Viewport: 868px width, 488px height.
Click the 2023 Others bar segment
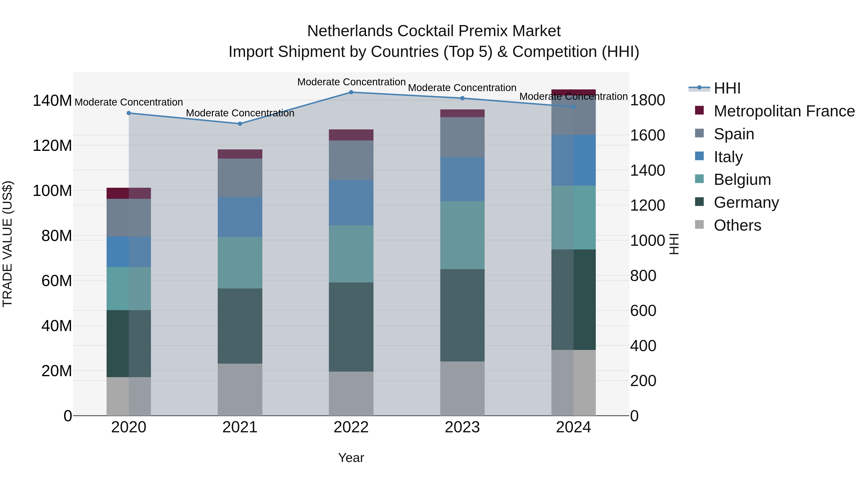[x=462, y=389]
